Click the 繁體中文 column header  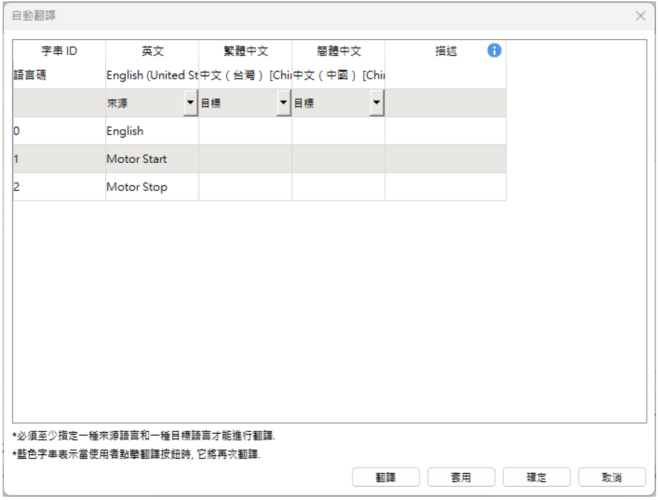pyautogui.click(x=245, y=51)
